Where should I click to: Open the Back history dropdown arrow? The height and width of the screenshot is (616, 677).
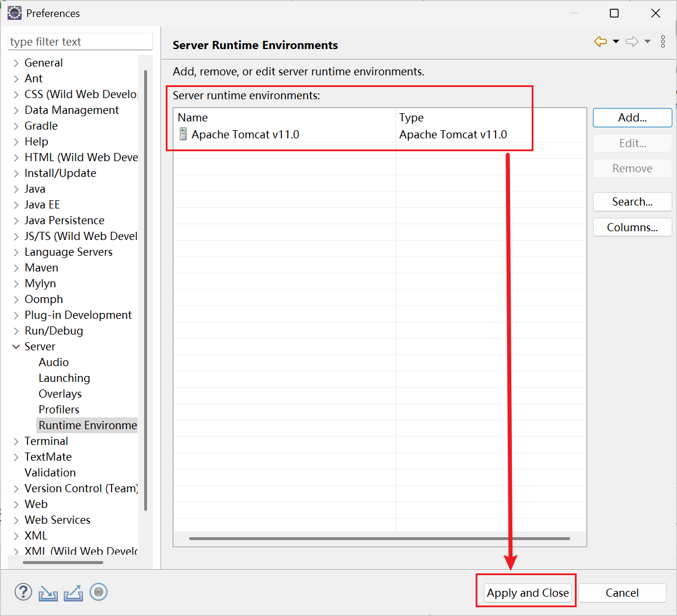click(616, 41)
